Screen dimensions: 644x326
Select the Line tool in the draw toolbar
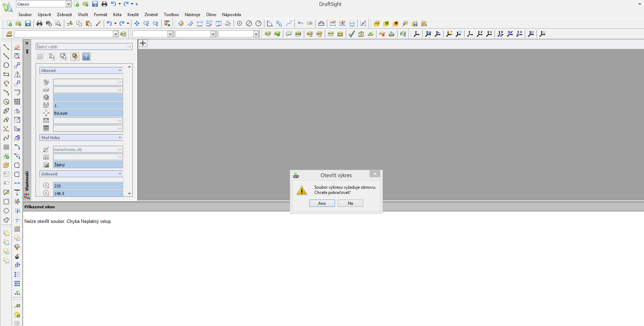tap(6, 47)
